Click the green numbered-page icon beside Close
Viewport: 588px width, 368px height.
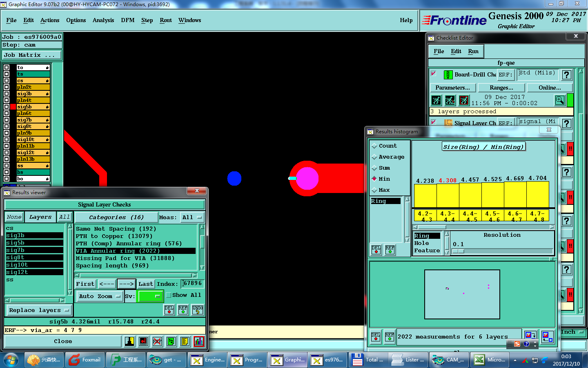coord(171,341)
